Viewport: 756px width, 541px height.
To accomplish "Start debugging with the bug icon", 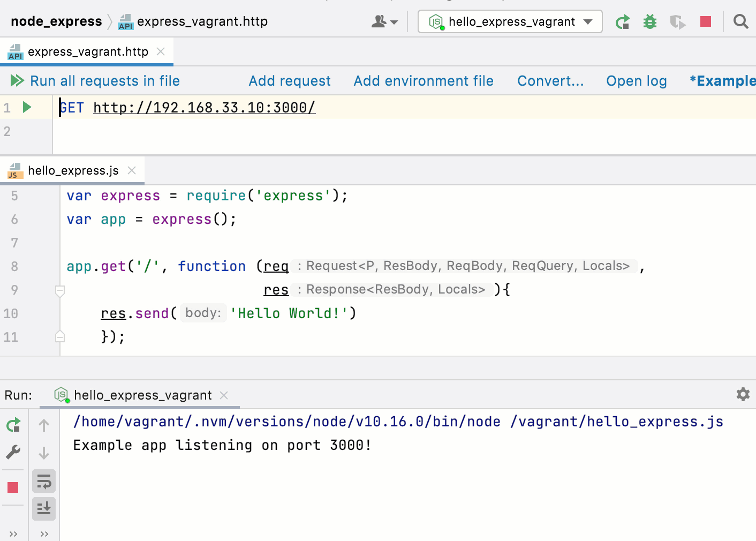I will tap(649, 21).
